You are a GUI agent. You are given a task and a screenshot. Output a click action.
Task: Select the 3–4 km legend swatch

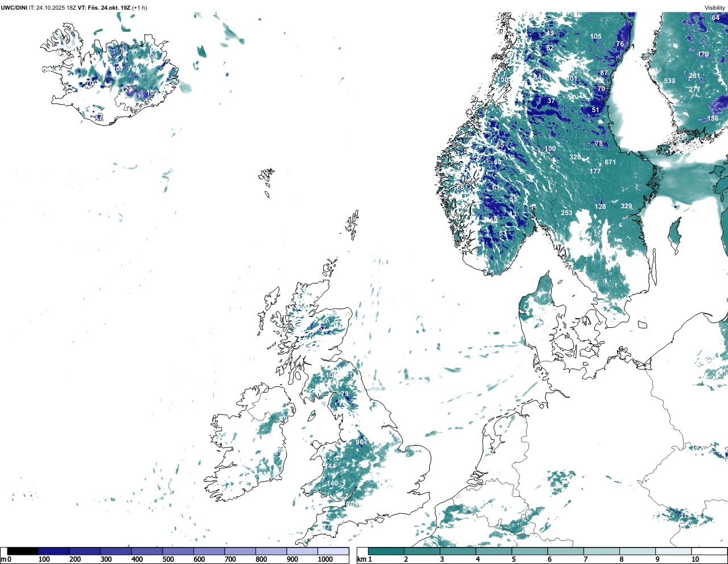(x=458, y=551)
